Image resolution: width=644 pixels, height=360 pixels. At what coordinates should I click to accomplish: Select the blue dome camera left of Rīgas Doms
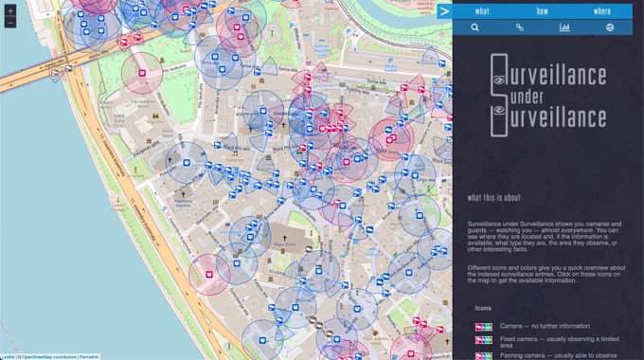(x=250, y=237)
